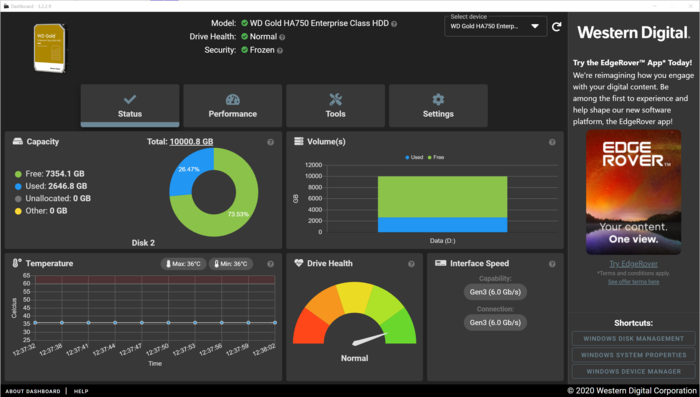Click the blue Used legend dot in Capacity
Image resolution: width=700 pixels, height=397 pixels.
(18, 187)
